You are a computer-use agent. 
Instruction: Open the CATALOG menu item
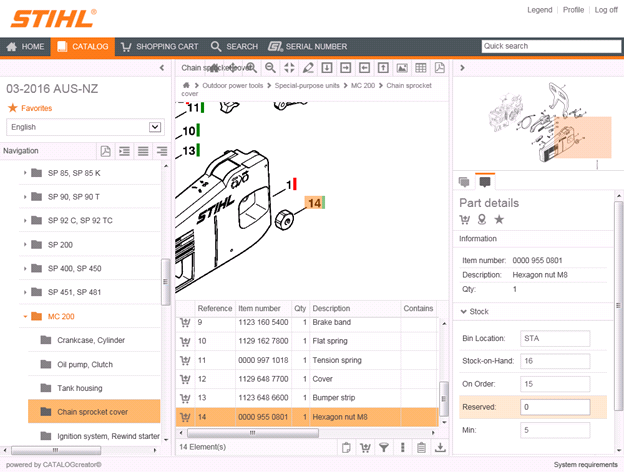tap(83, 47)
